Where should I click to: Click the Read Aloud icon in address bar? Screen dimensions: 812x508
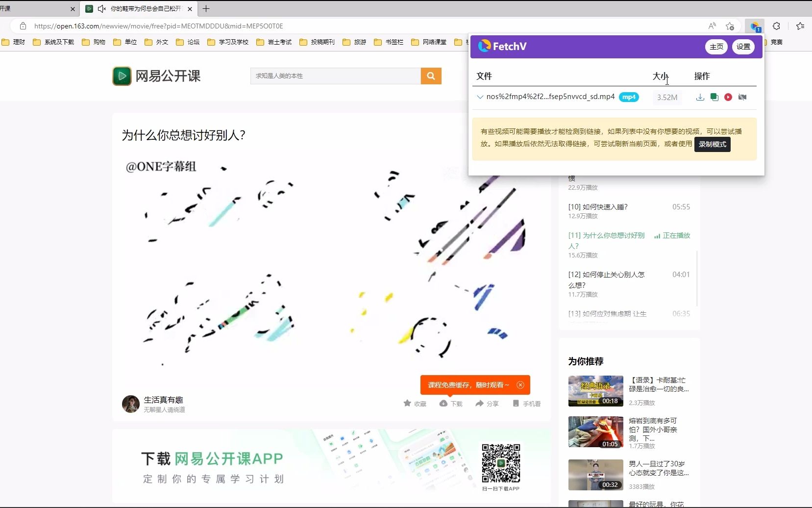(712, 26)
